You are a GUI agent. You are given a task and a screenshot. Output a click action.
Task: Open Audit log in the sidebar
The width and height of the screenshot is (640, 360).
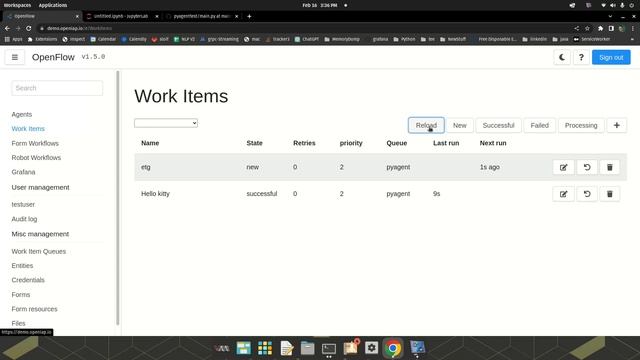[x=24, y=219]
